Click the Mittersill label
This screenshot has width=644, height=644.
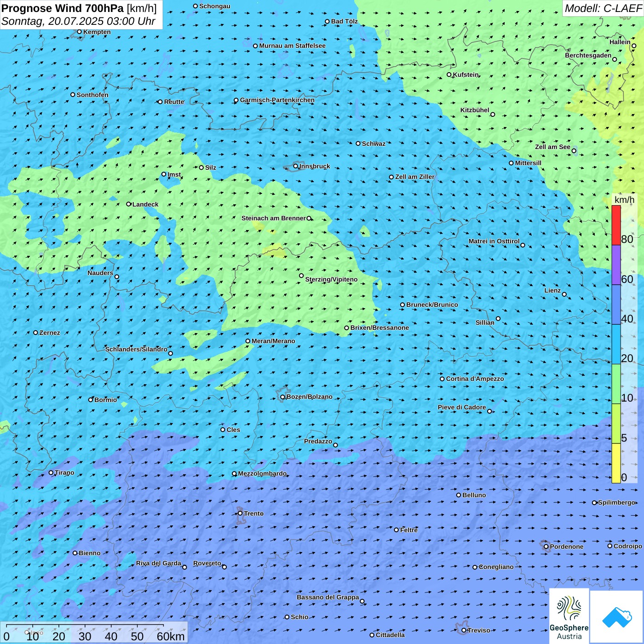[528, 163]
